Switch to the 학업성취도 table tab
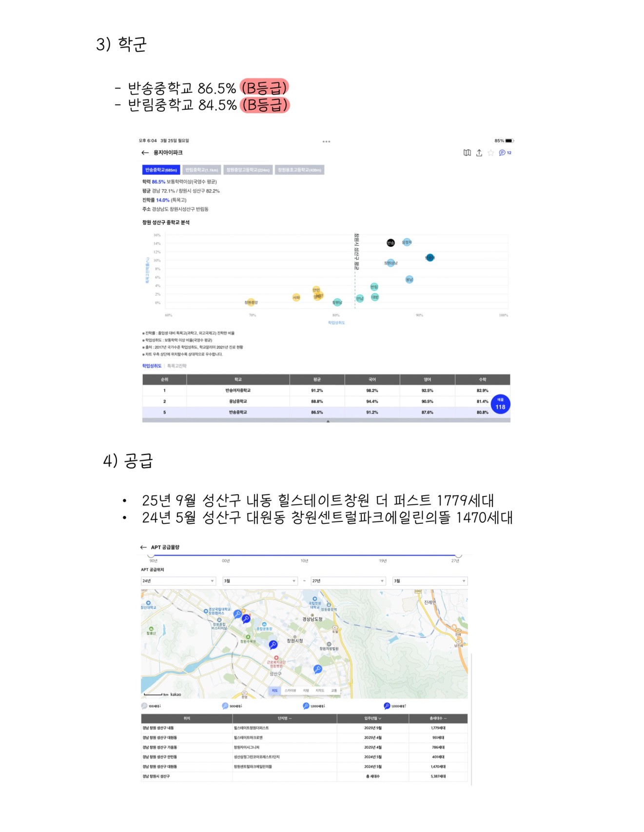644x832 pixels. click(152, 366)
